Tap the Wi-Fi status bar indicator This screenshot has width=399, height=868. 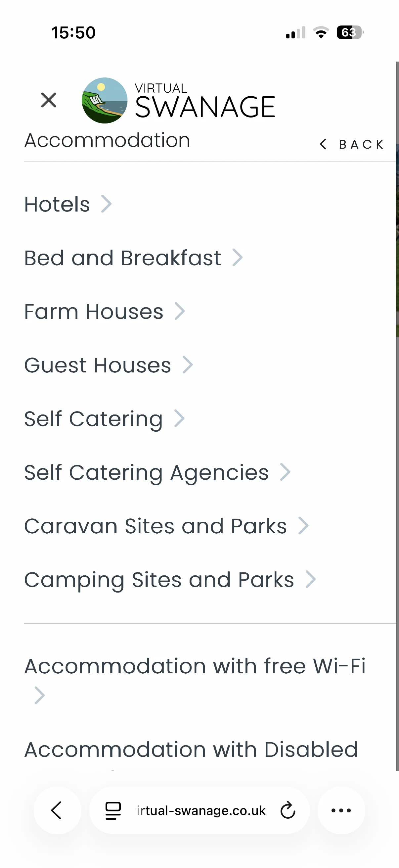pyautogui.click(x=321, y=33)
